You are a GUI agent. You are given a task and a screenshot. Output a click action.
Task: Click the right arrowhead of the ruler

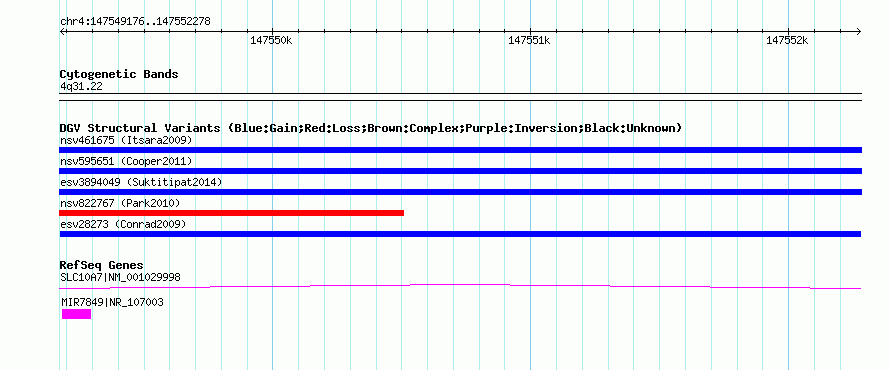858,32
